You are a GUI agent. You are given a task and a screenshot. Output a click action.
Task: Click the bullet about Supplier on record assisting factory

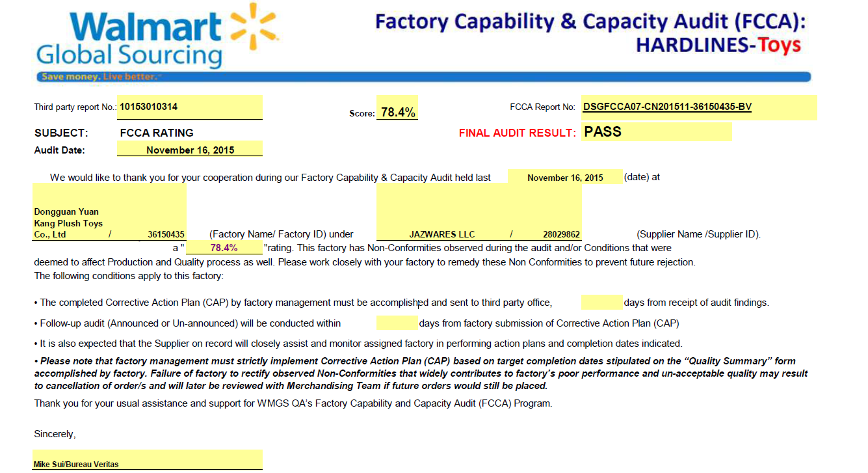pos(358,344)
